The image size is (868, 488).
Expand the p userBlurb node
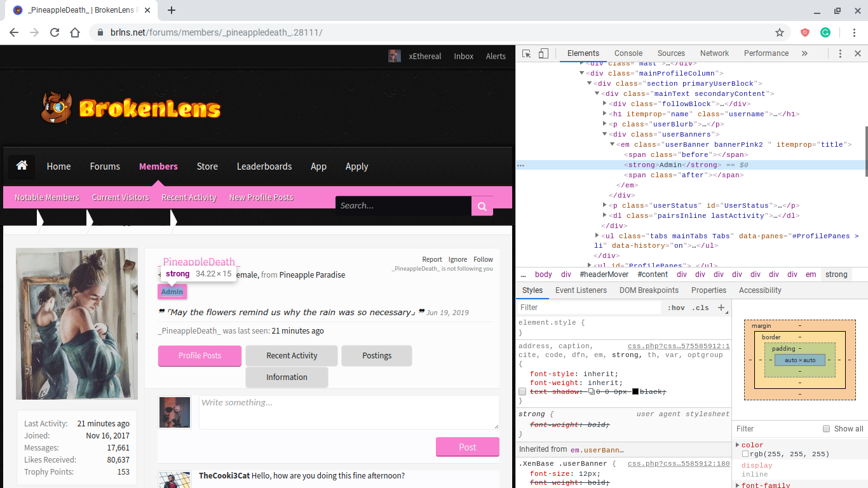pyautogui.click(x=604, y=124)
